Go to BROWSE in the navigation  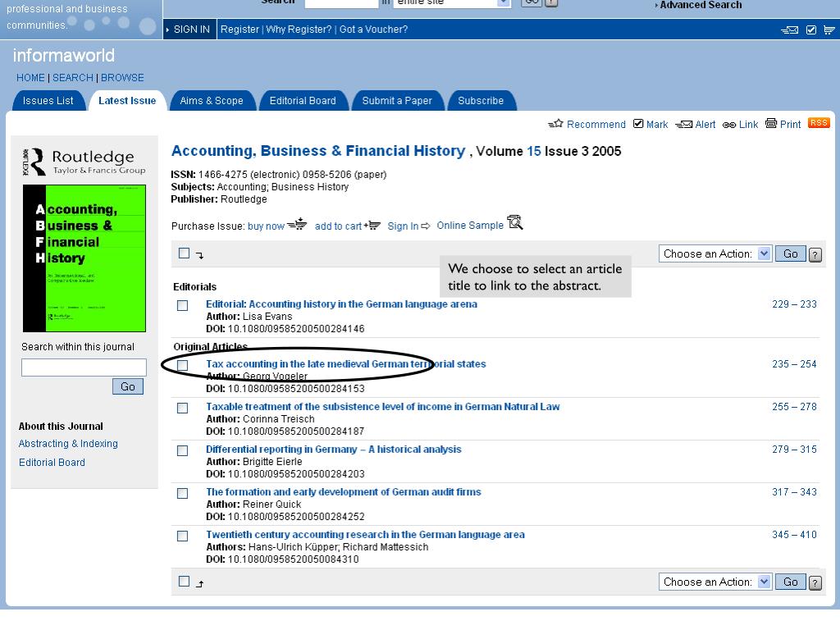click(x=122, y=78)
